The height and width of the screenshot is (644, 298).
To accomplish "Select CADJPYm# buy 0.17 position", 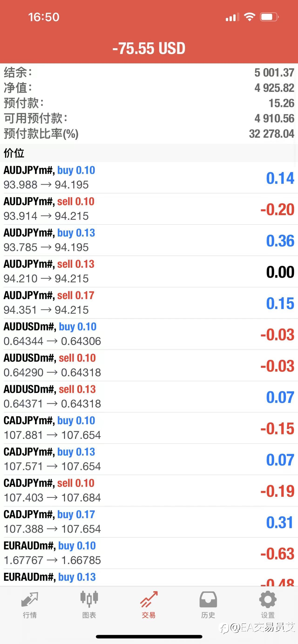I will click(x=149, y=522).
